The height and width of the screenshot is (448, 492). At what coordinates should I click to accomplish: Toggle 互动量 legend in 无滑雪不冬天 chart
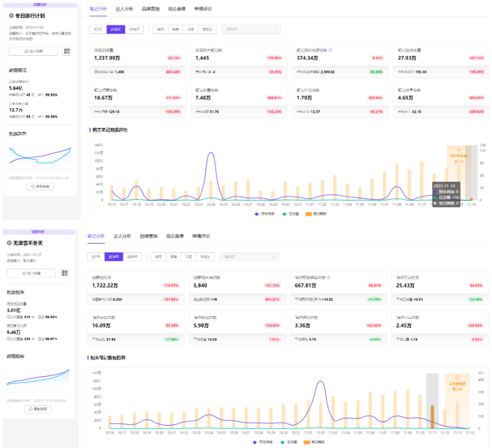[x=288, y=442]
